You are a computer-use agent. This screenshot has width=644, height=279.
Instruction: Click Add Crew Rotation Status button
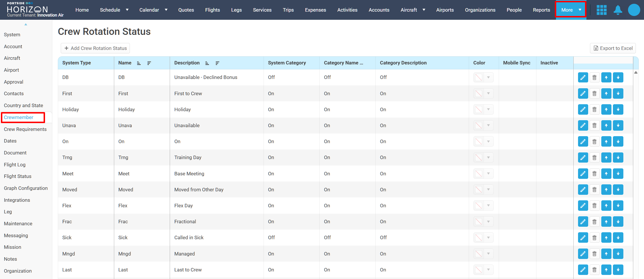(x=95, y=48)
